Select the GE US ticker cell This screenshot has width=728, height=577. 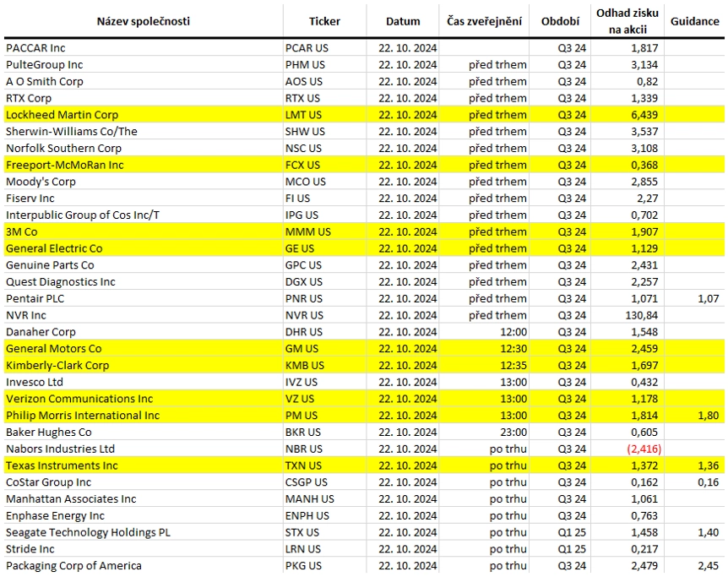point(324,248)
